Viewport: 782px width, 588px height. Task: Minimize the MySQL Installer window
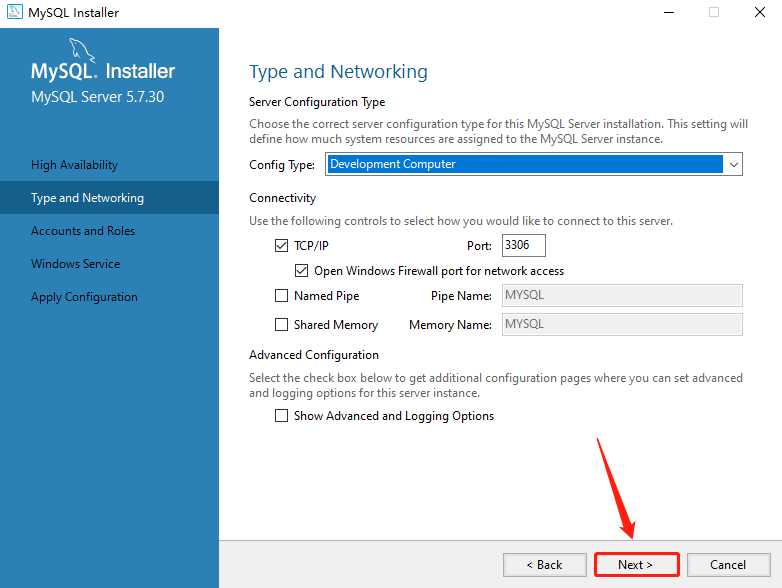[x=669, y=12]
